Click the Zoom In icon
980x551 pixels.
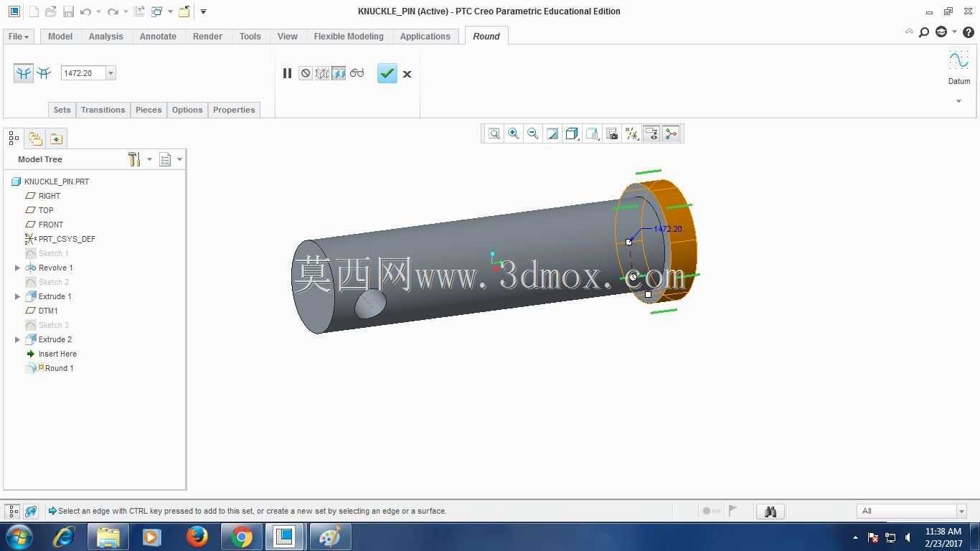tap(514, 133)
